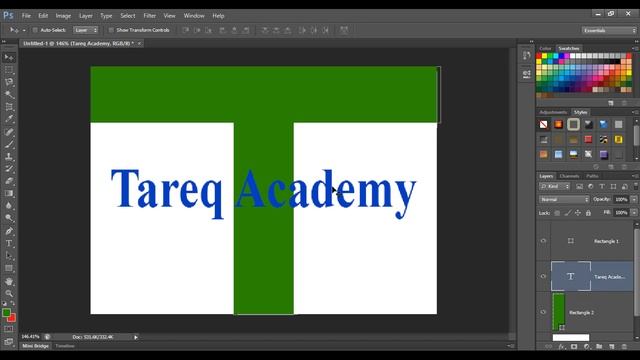Open the Essentials workspace dropdown
Viewport: 640px width, 360px height.
(x=609, y=31)
